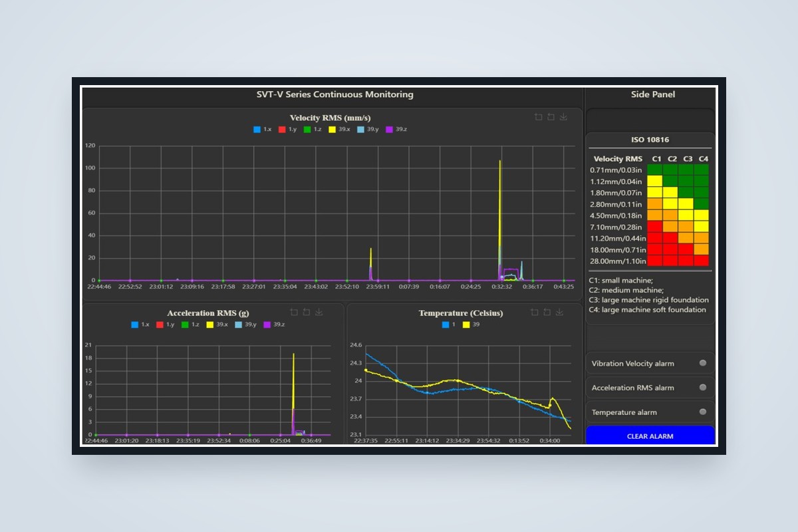Click the Temperature (Celsius) chart title

[x=461, y=313]
